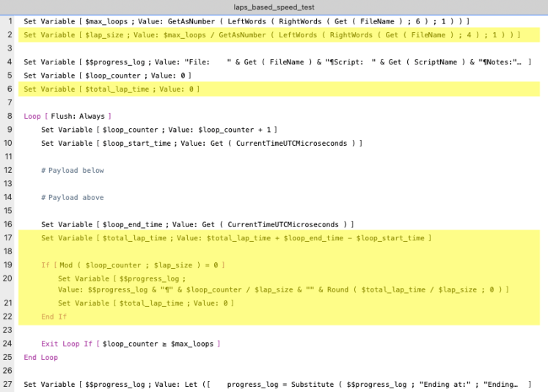
Task: Select the End Loop step
Action: 40,358
